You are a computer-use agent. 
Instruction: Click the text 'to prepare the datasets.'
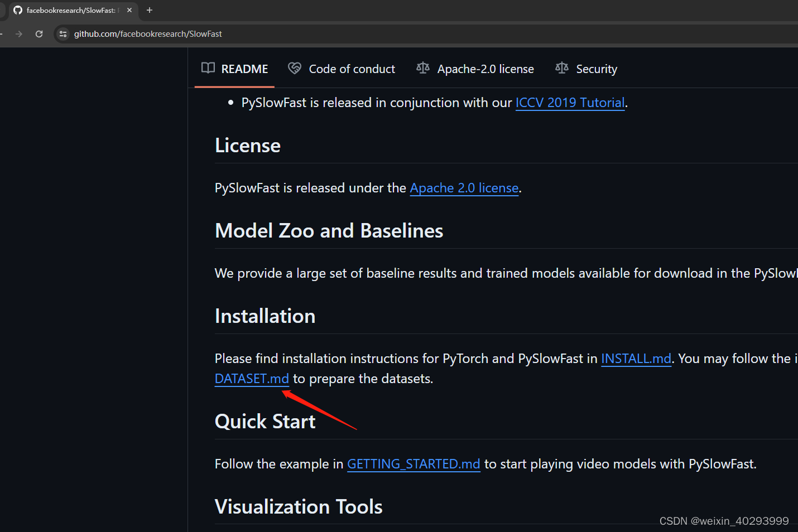click(x=363, y=379)
